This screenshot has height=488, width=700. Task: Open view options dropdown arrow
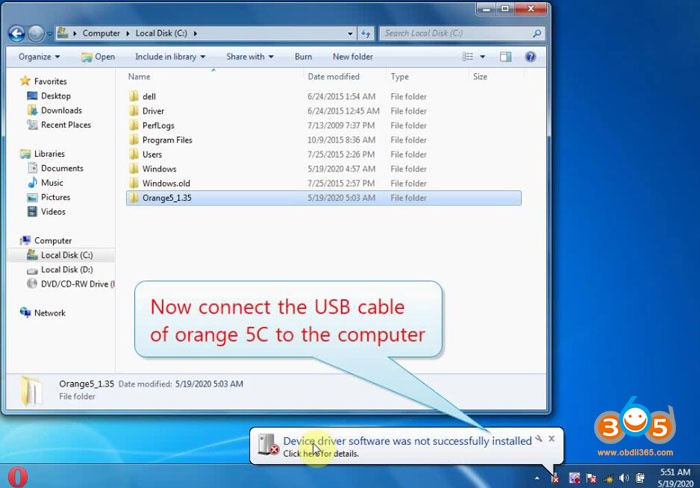[x=482, y=57]
